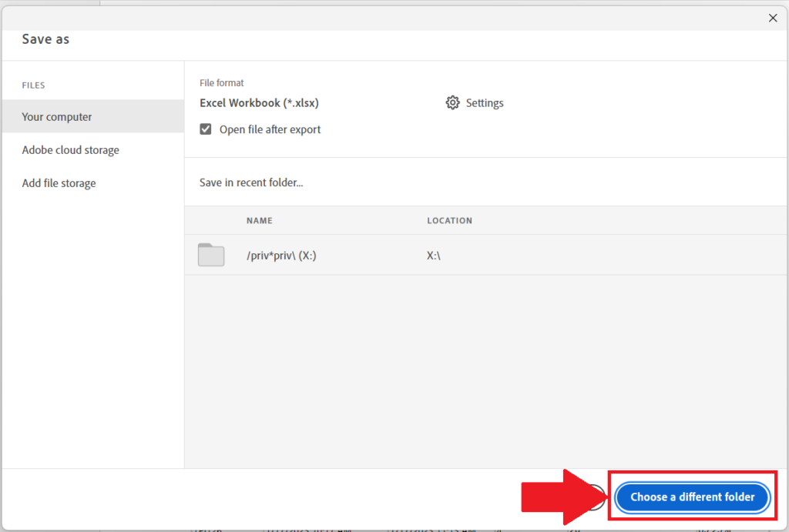
Task: Select the Settings label next to the gear
Action: click(484, 102)
